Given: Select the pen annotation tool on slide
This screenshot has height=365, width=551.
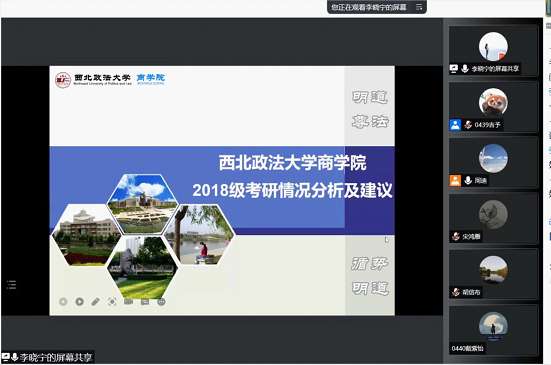Looking at the screenshot, I should [96, 302].
